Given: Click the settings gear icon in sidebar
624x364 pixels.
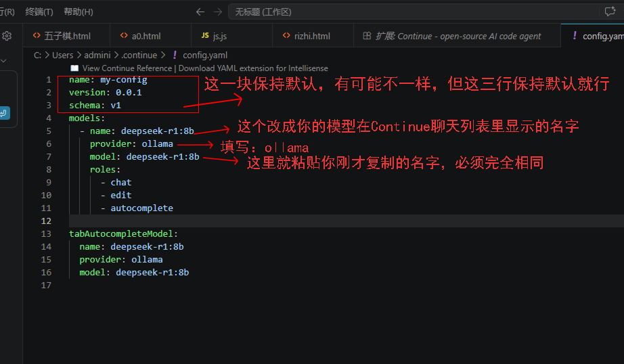Looking at the screenshot, I should tap(7, 37).
